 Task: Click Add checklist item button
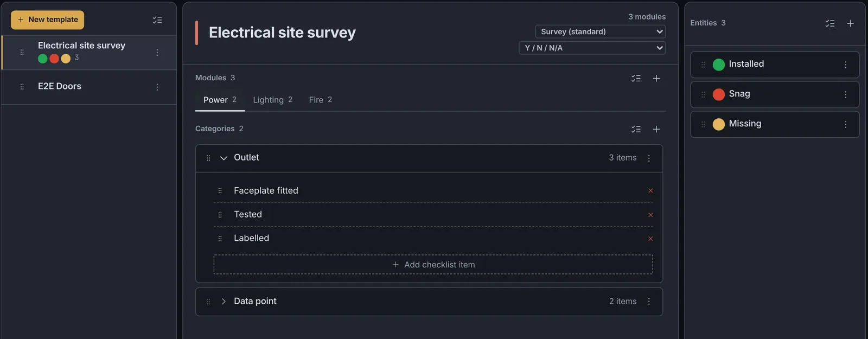pos(433,265)
